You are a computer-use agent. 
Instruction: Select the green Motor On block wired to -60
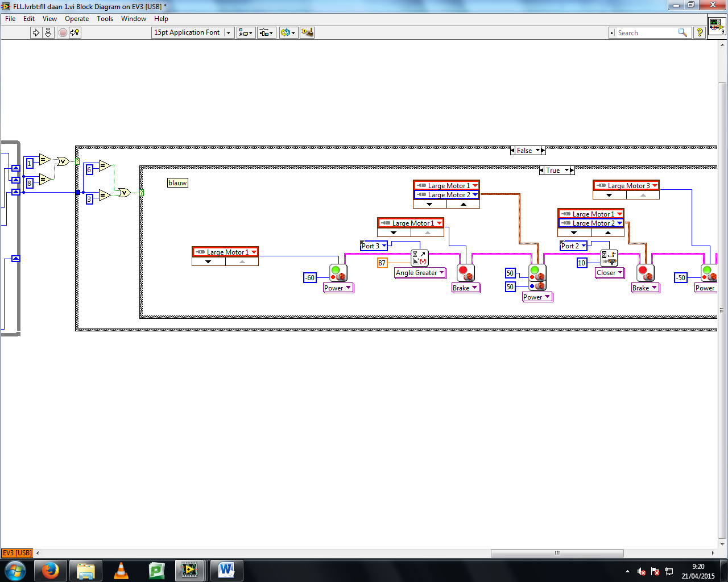tap(338, 273)
